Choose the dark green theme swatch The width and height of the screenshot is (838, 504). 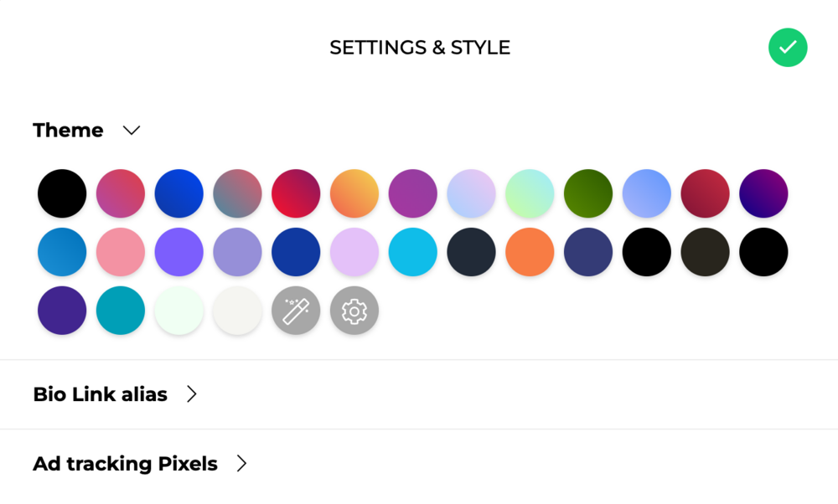click(x=588, y=193)
